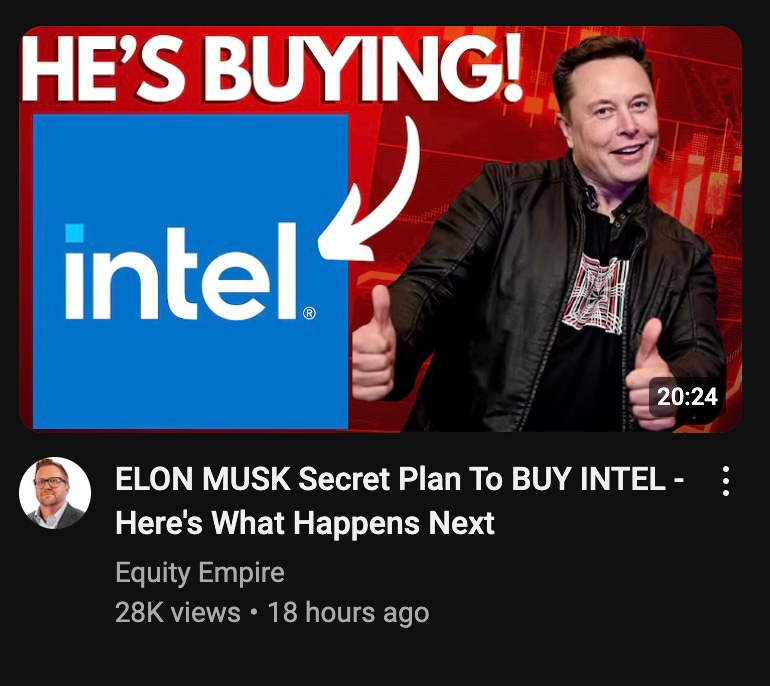
Task: Click the right thumbs-up hand beside duration
Action: (651, 373)
